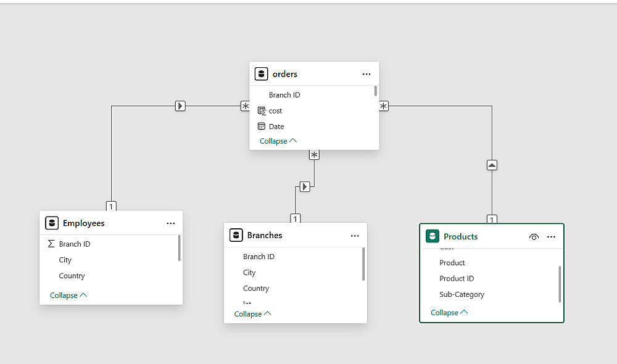617x364 pixels.
Task: Collapse the orders table card
Action: pyautogui.click(x=278, y=141)
